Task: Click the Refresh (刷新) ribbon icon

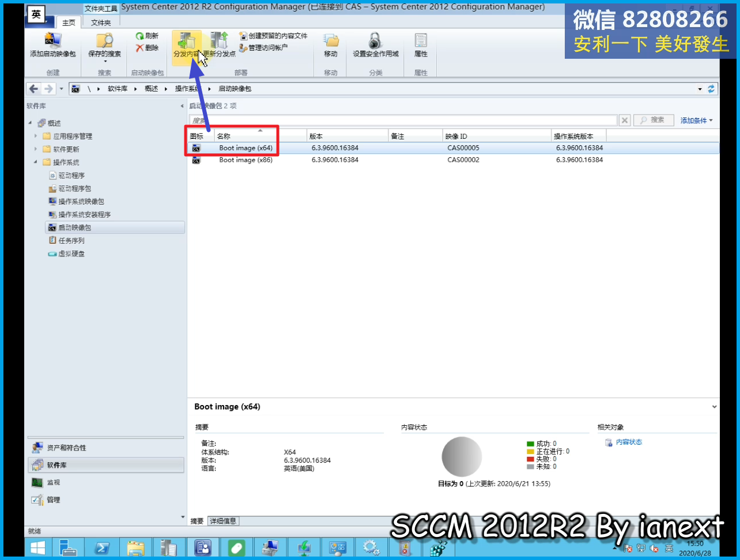Action: [147, 36]
